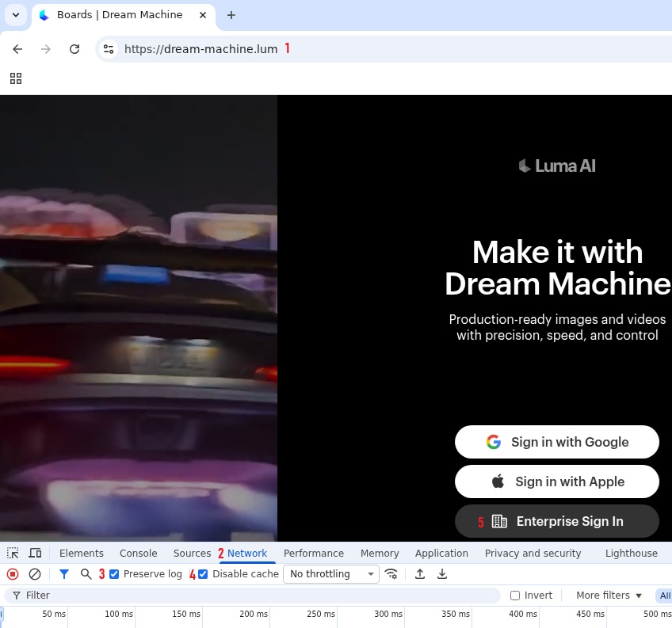Open network conditions wifi icon

[391, 574]
